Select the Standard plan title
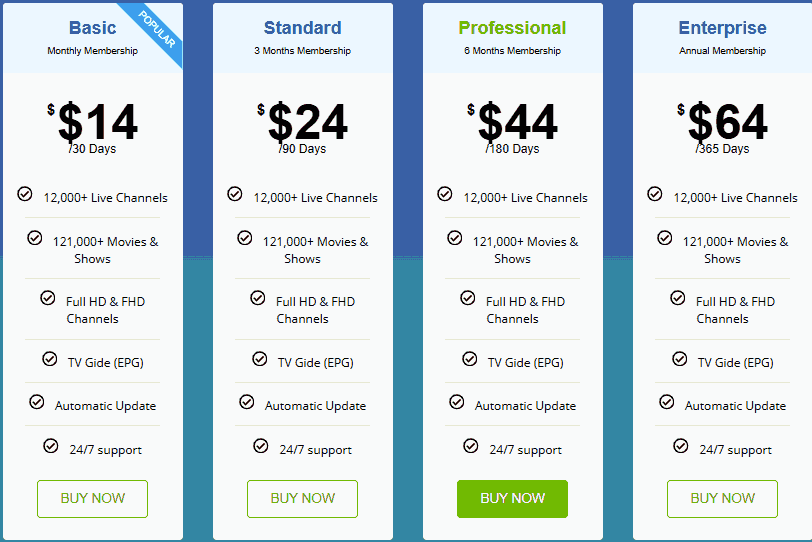This screenshot has height=542, width=812. [302, 28]
